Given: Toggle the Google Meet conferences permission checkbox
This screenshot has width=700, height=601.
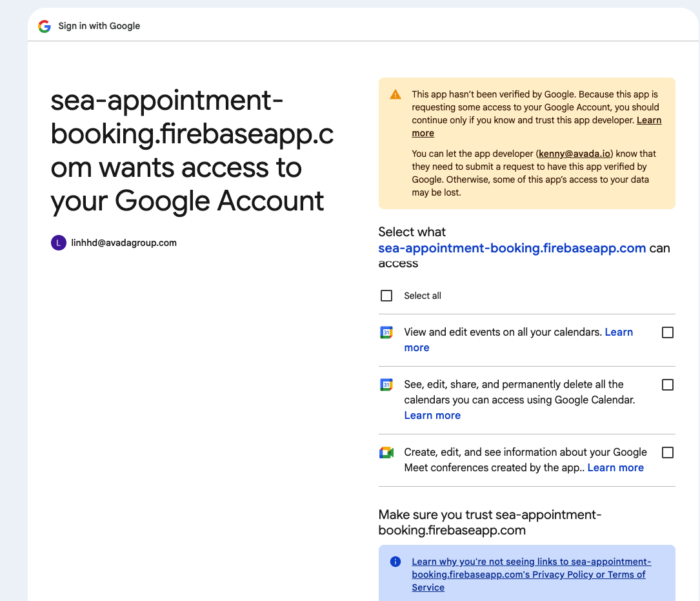Looking at the screenshot, I should (x=668, y=453).
